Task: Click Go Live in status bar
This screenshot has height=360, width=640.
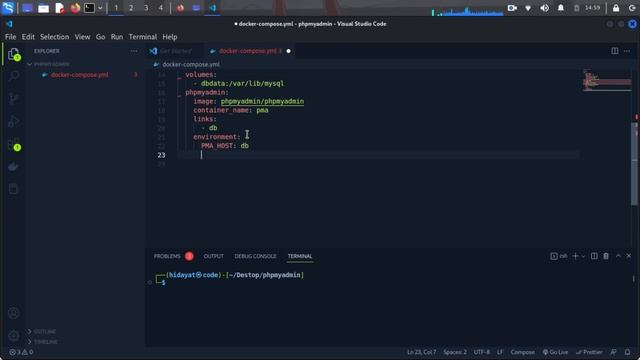Action: coord(555,352)
